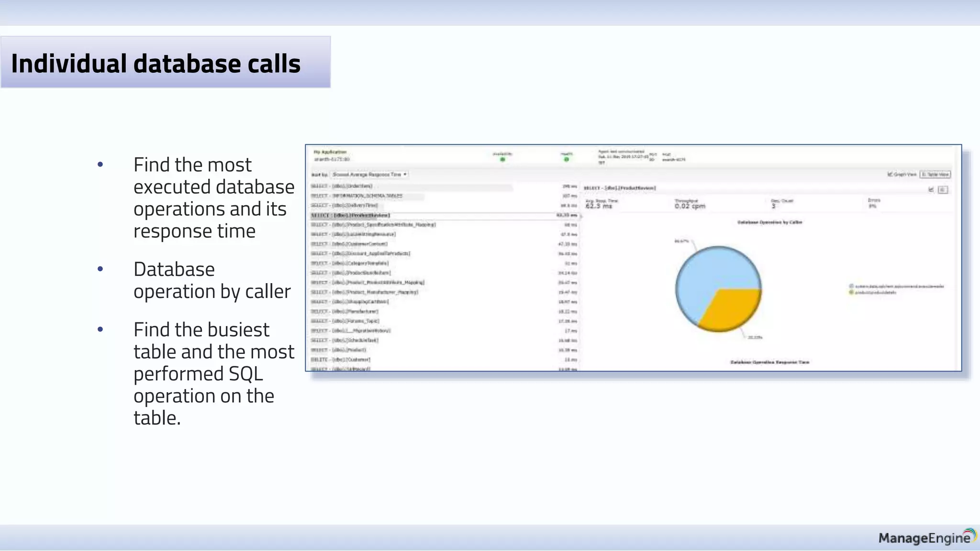The width and height of the screenshot is (980, 551).
Task: Select the highlighted SELECT [dbo].[ProductReview] row
Action: 444,215
